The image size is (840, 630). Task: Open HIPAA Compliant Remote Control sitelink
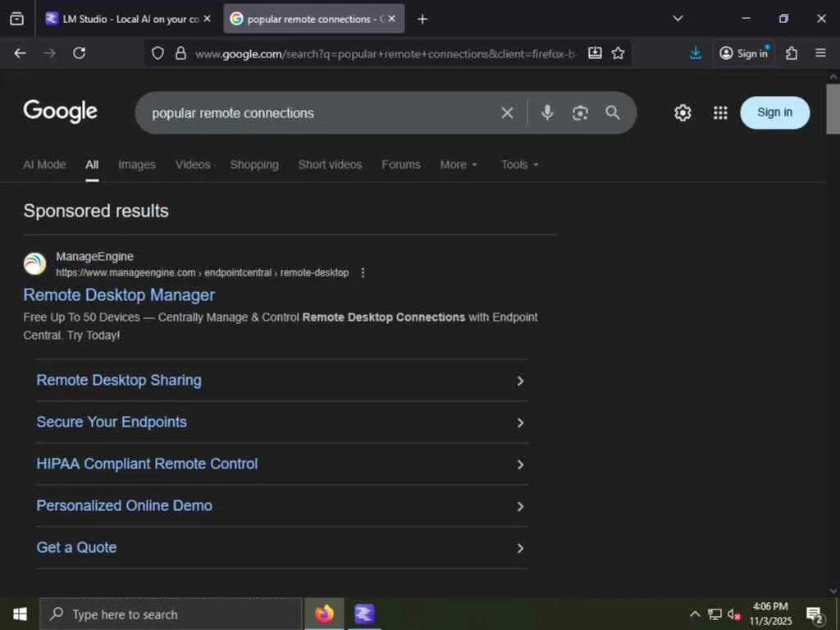coord(147,464)
